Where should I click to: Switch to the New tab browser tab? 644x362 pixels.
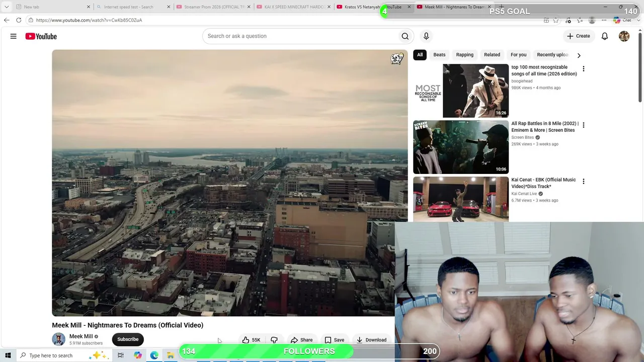coord(53,7)
